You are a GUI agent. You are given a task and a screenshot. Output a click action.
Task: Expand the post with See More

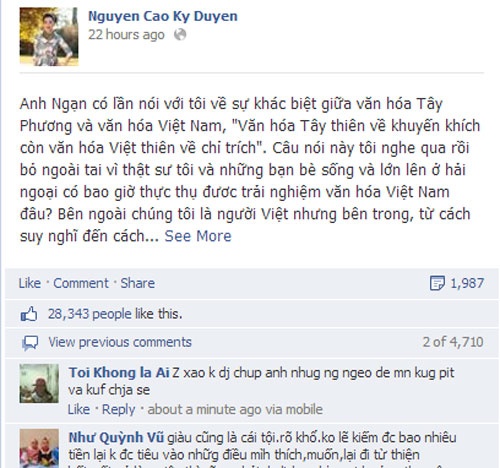pyautogui.click(x=198, y=236)
